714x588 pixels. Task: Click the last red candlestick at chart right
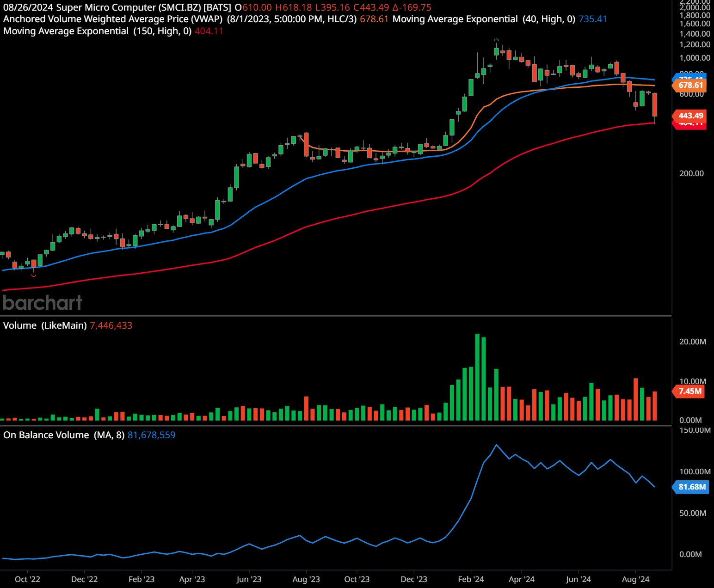coord(655,104)
